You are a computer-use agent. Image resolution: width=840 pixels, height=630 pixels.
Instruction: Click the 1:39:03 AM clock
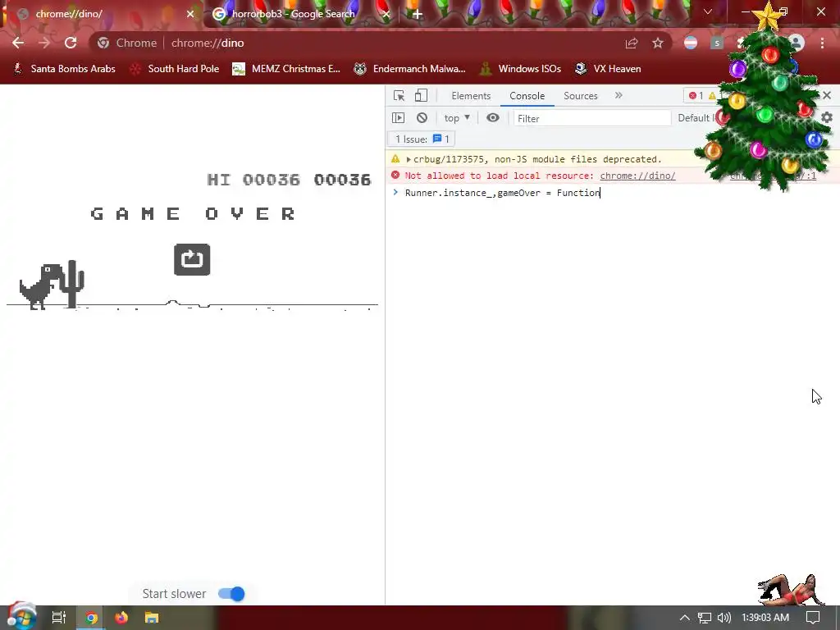765,618
